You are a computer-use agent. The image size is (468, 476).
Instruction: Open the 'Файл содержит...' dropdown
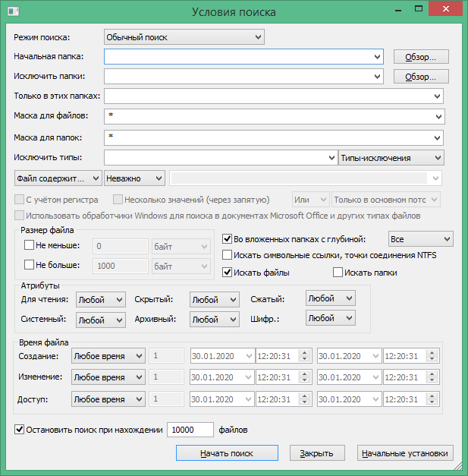(58, 178)
